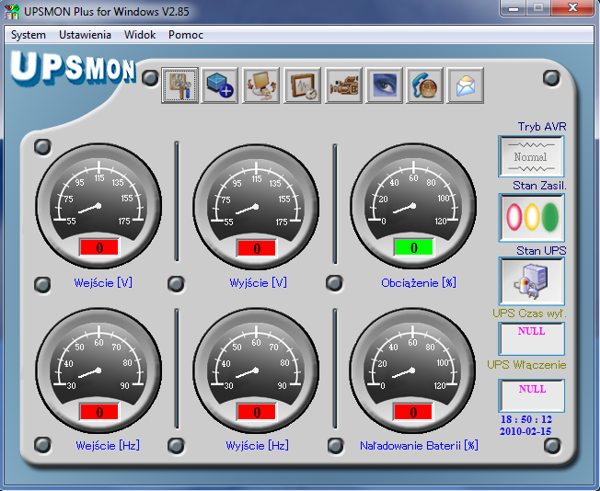Viewport: 600px width, 491px height.
Task: Click the Wyjście [Hz] gauge dial
Action: (256, 370)
